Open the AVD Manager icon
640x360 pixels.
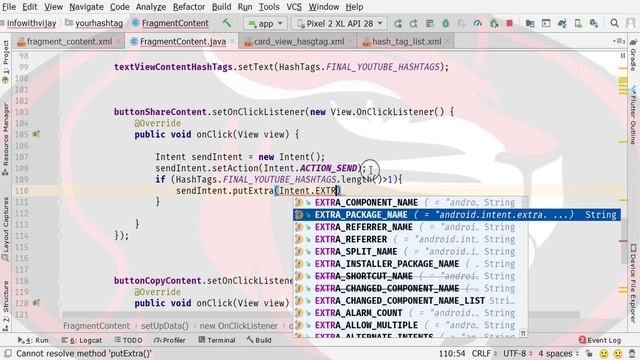(x=578, y=24)
